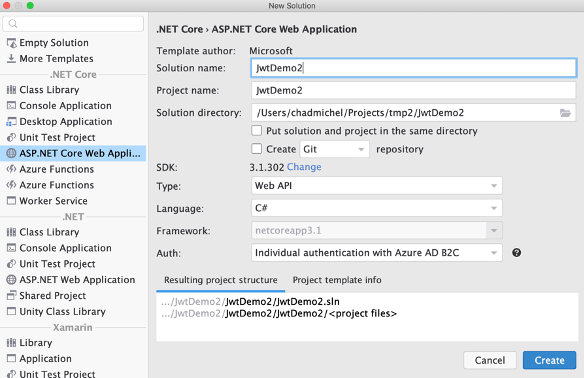Open the Git version control dropdown
584x378 pixels.
334,149
